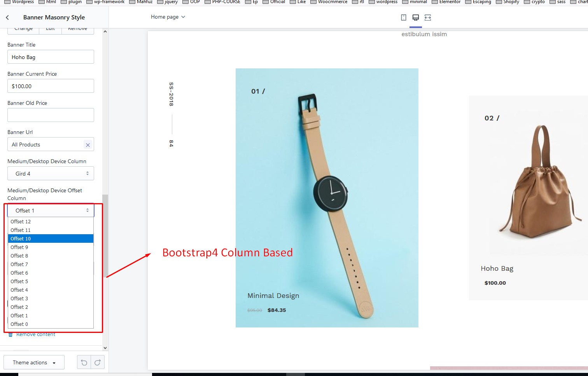Click the trash icon for Remove content

tap(10, 334)
